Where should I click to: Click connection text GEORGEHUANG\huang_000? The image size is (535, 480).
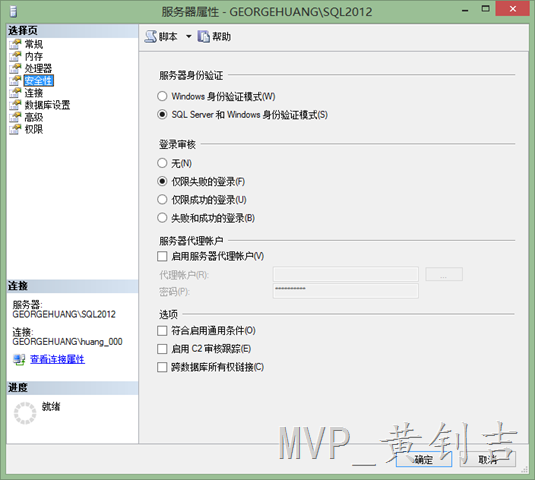pyautogui.click(x=68, y=341)
